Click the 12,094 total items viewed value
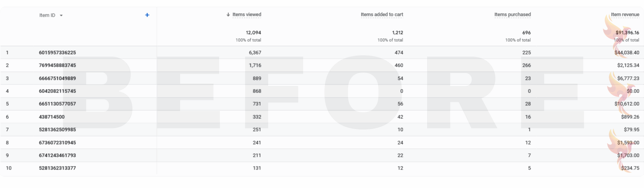The width and height of the screenshot is (644, 188). 253,33
